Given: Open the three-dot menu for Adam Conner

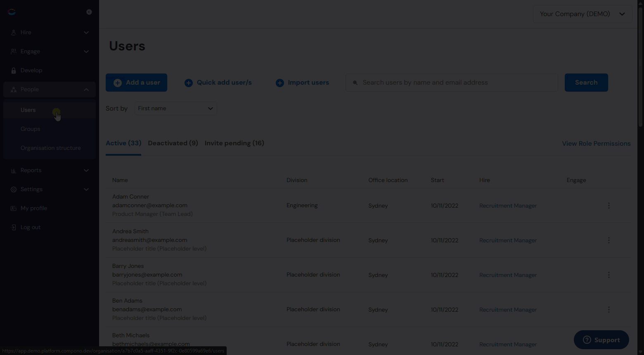Looking at the screenshot, I should [608, 206].
